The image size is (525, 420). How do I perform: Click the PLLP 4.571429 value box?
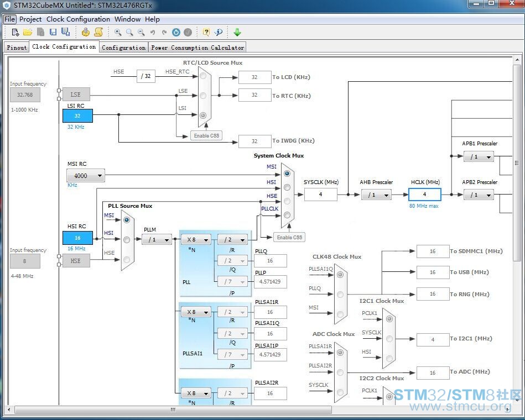[270, 281]
